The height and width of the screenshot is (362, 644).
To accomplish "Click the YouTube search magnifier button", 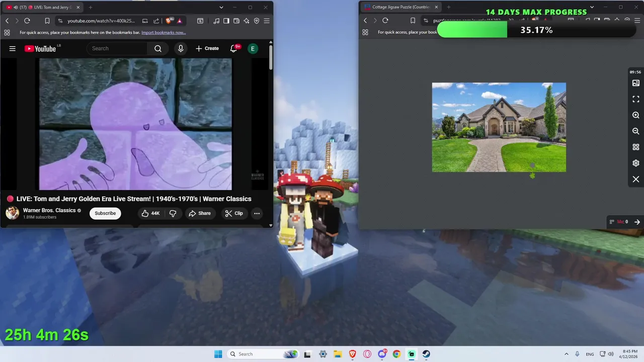I will (158, 48).
